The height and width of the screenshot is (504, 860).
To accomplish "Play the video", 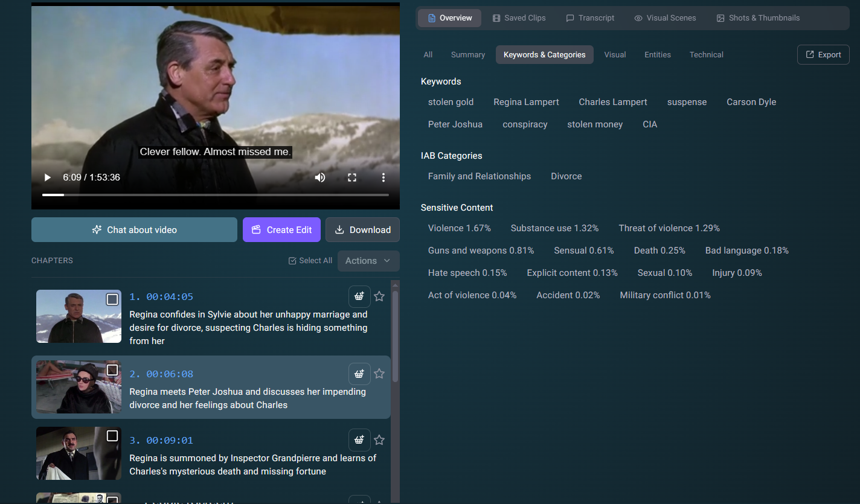I will point(47,177).
